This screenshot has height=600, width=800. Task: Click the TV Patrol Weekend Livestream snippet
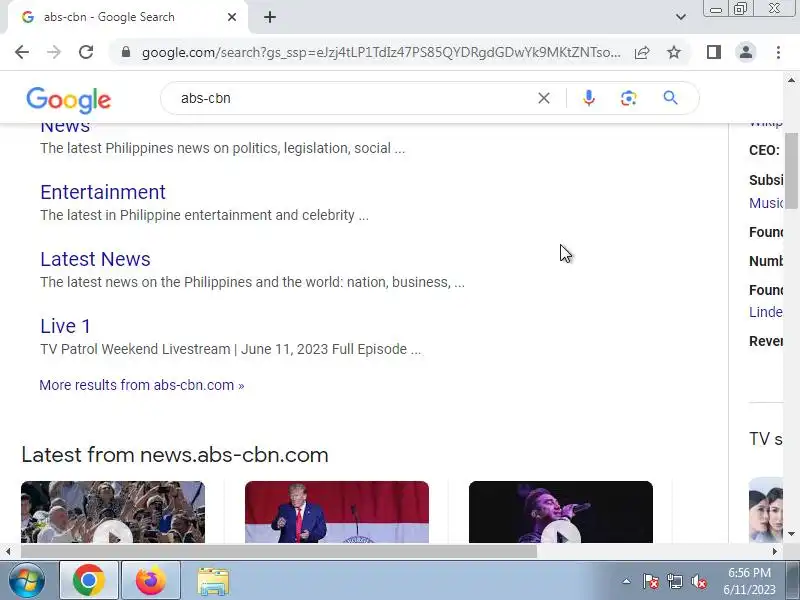point(231,349)
